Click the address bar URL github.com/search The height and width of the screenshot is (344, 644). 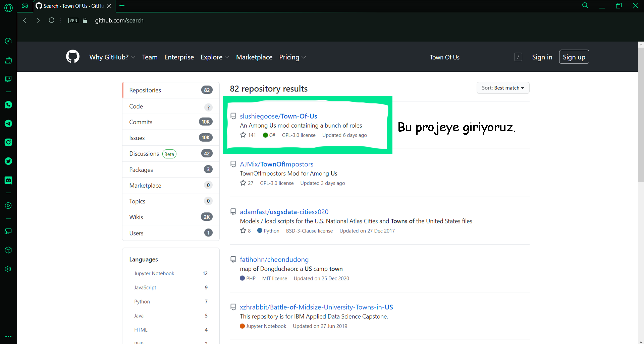119,20
